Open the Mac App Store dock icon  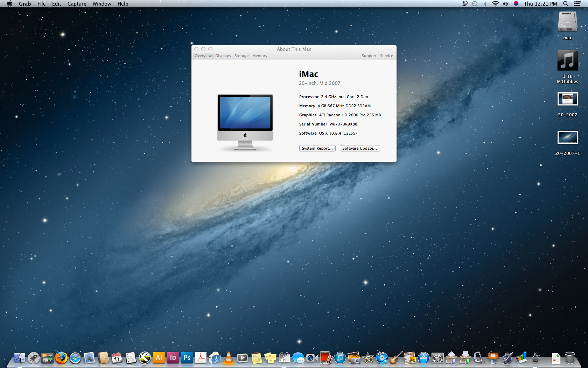pos(423,358)
